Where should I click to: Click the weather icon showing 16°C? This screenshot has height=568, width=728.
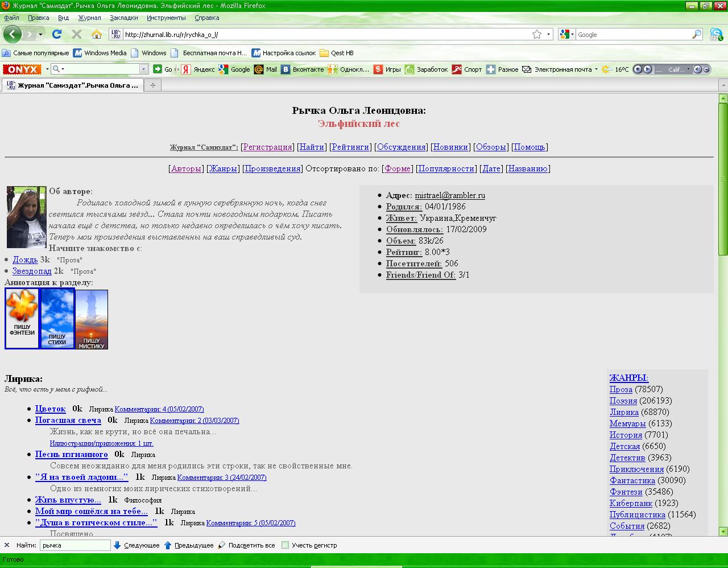(x=606, y=69)
